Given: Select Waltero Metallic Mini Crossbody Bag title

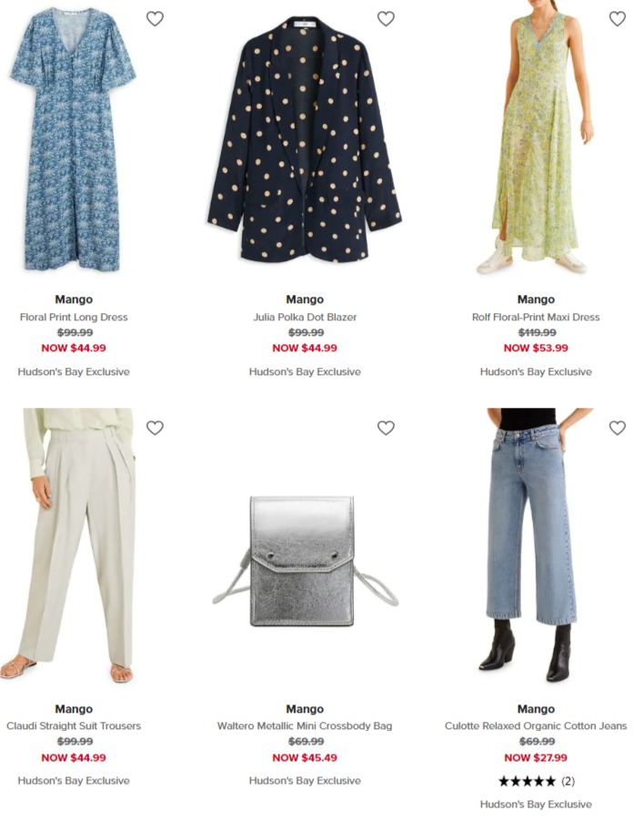Looking at the screenshot, I should (305, 726).
